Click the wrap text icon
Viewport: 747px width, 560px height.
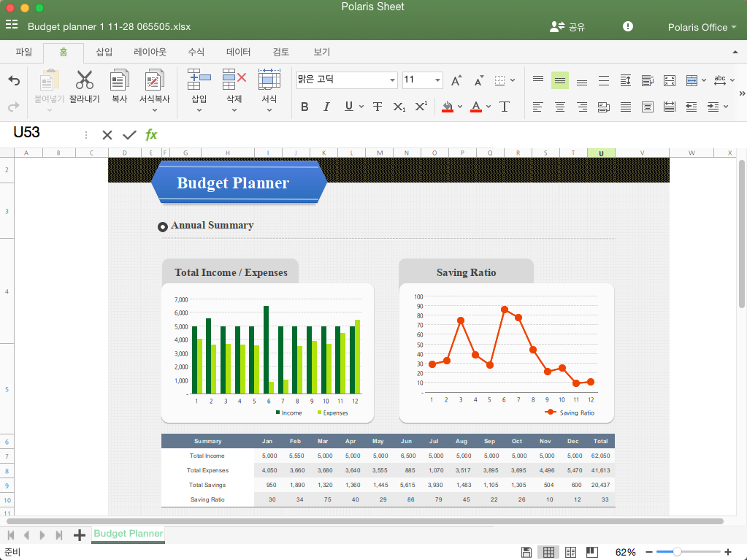point(648,80)
